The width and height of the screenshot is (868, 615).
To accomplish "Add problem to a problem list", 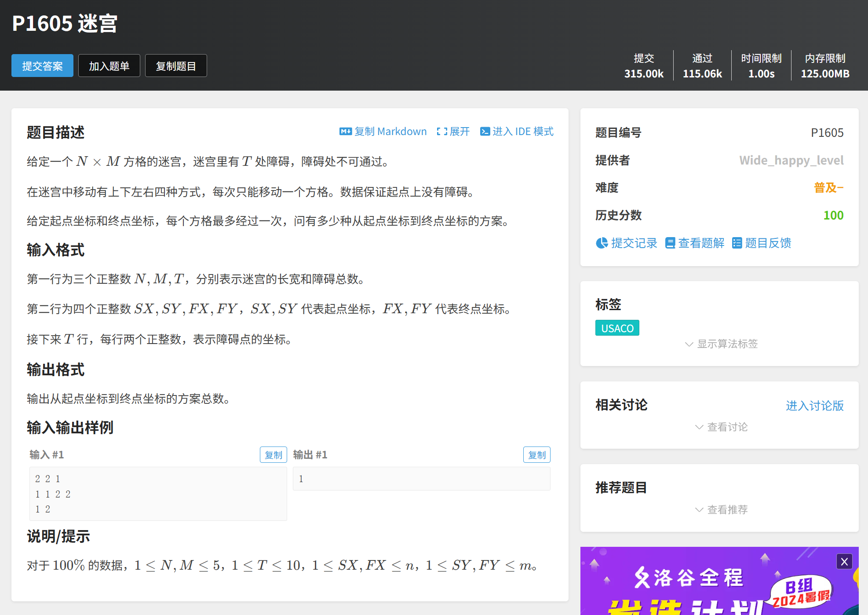I will point(109,66).
